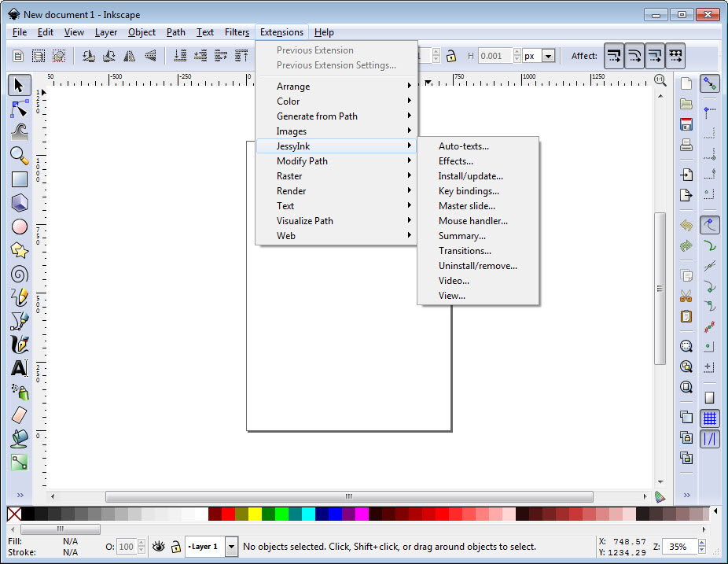The width and height of the screenshot is (728, 564).
Task: Toggle snap to guides button
Action: pyautogui.click(x=709, y=439)
